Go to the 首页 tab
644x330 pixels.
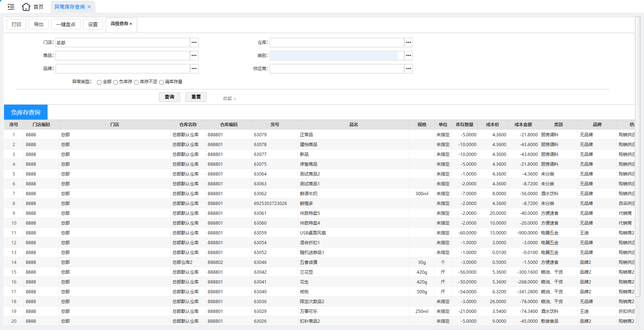38,7
